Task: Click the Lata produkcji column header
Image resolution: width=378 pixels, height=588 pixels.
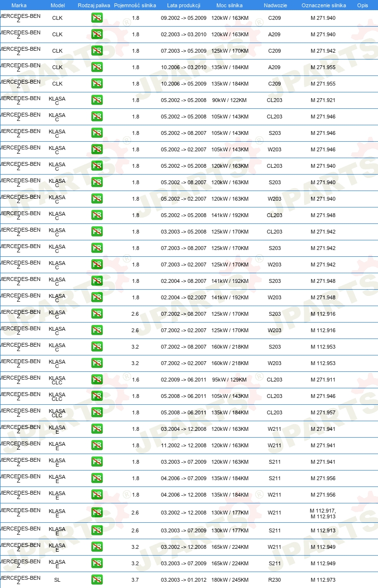Action: [184, 5]
